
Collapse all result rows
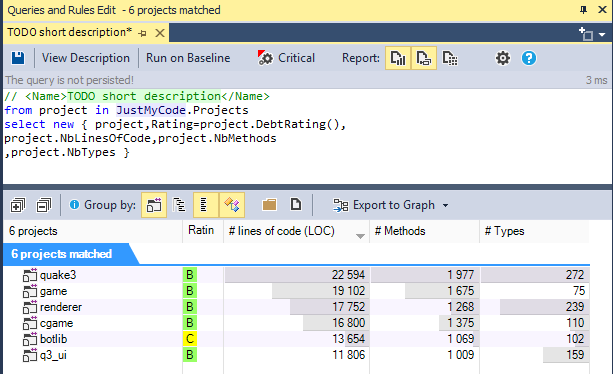[x=44, y=205]
